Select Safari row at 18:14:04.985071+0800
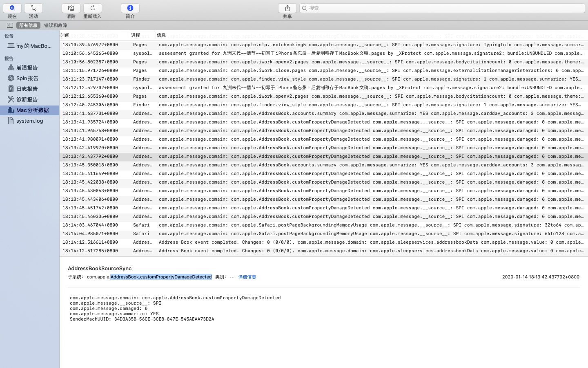This screenshot has height=368, width=588. tap(324, 233)
